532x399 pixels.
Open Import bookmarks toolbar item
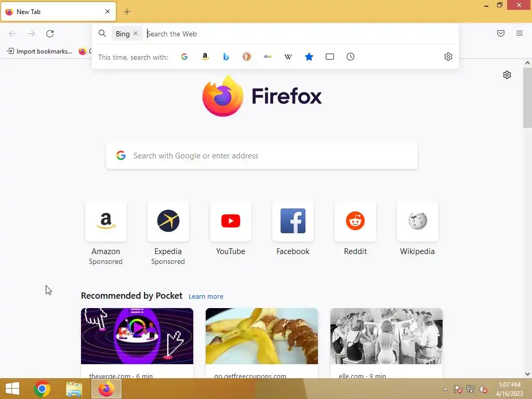click(x=39, y=51)
